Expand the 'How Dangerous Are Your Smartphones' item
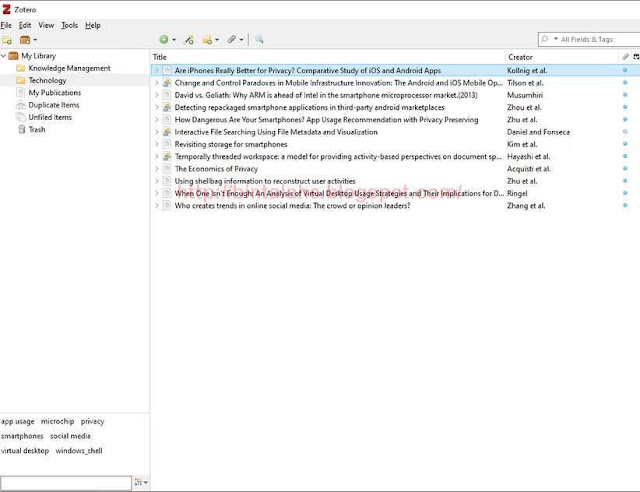 [157, 119]
